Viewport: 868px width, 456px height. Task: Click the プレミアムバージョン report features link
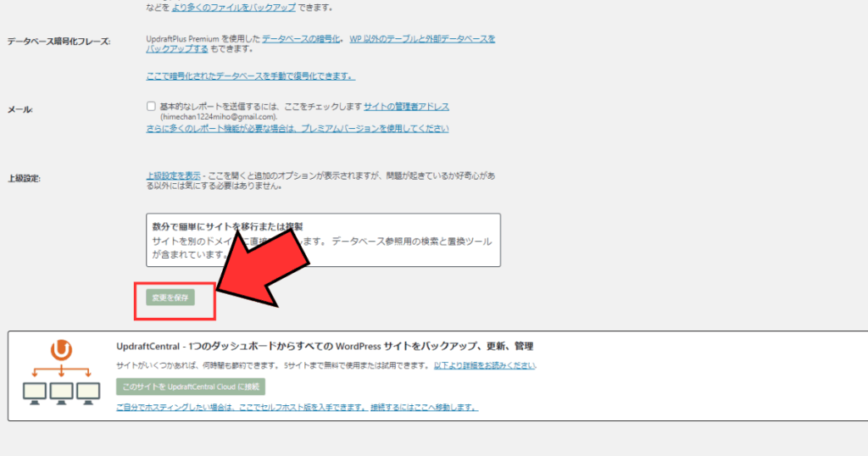tap(297, 128)
